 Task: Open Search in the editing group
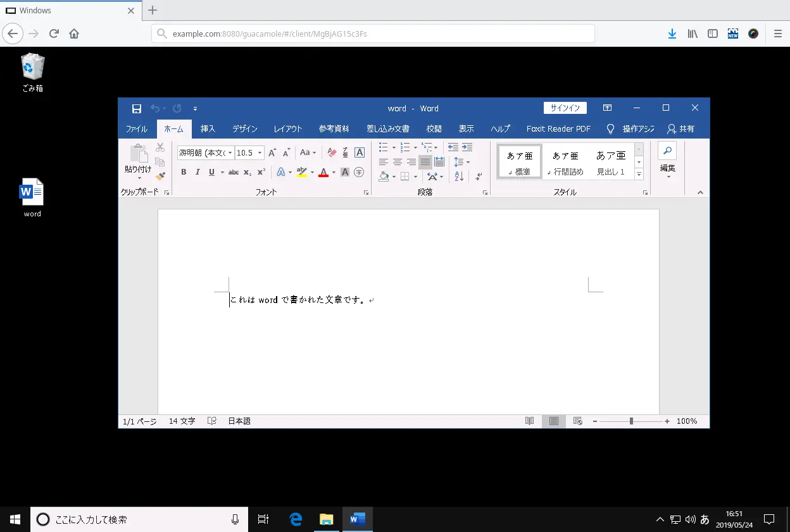click(668, 151)
